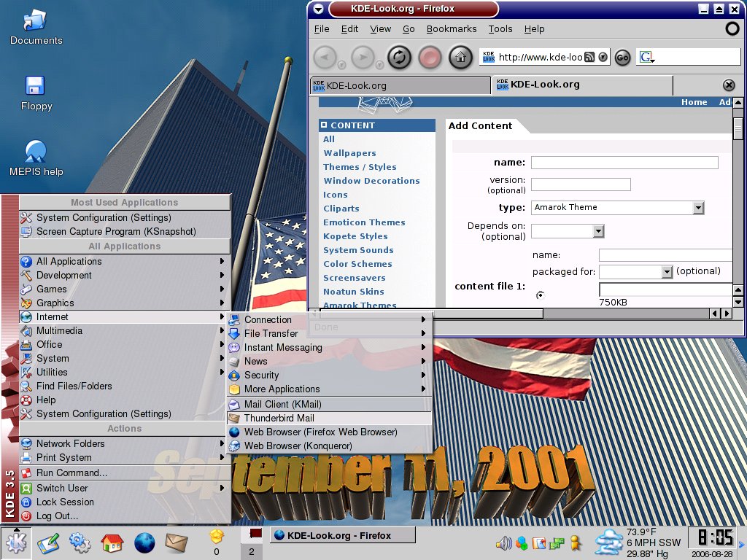Go to the Firefox Home page icon
The height and width of the screenshot is (560, 747).
460,58
